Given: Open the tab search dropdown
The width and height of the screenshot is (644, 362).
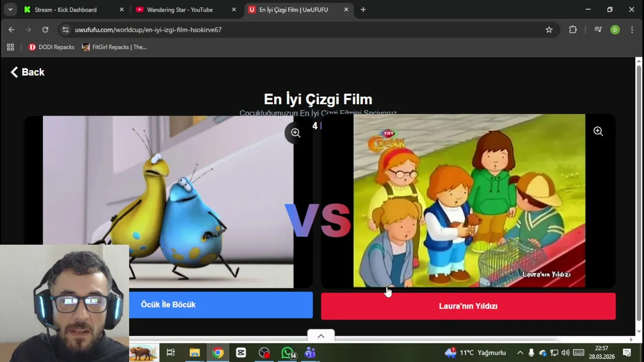Looking at the screenshot, I should pyautogui.click(x=10, y=10).
